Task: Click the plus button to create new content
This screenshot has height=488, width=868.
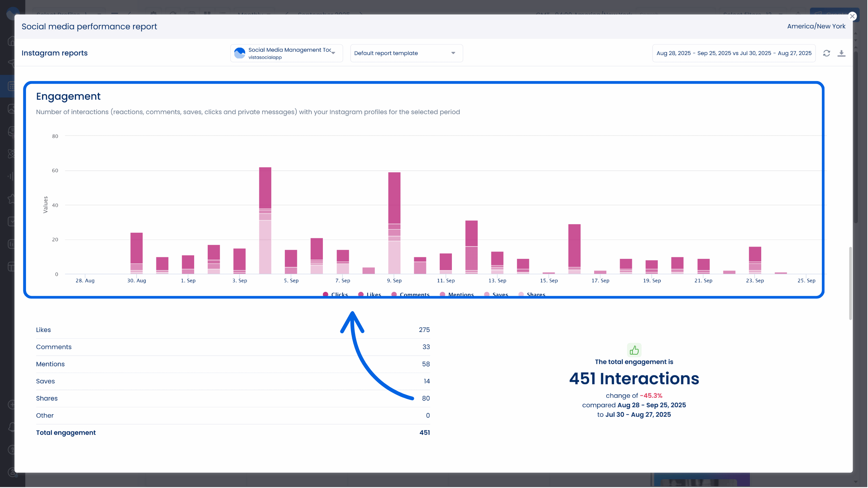Action: tap(11, 404)
